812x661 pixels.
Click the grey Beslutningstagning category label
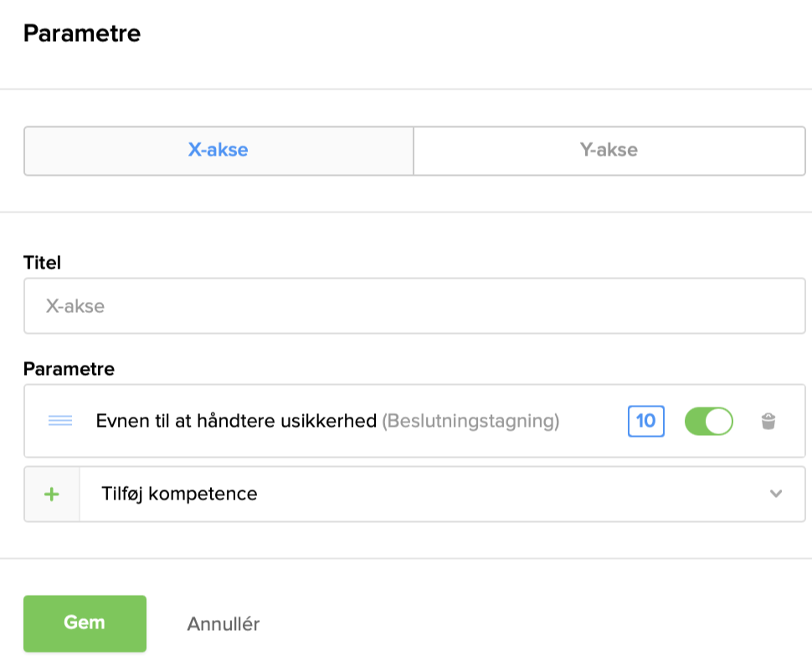(470, 421)
